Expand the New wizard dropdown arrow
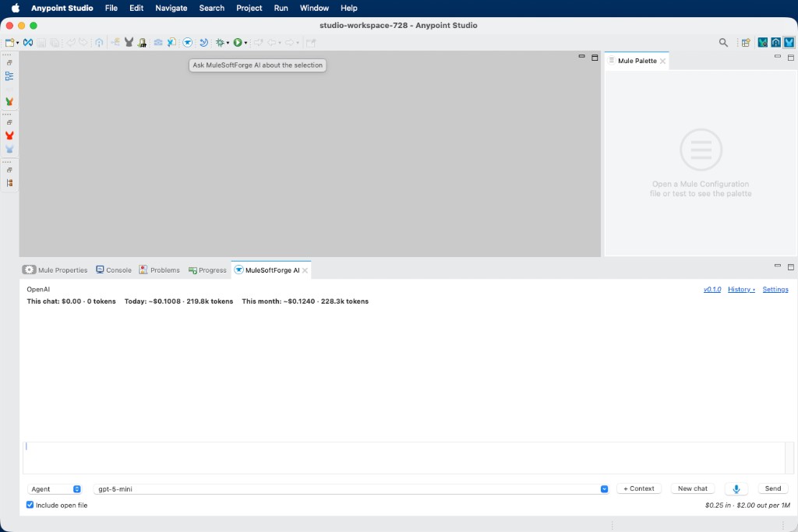The image size is (798, 532). point(17,43)
